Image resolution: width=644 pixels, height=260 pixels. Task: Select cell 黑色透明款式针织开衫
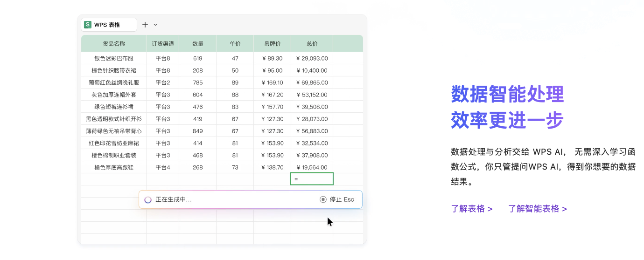pyautogui.click(x=114, y=119)
